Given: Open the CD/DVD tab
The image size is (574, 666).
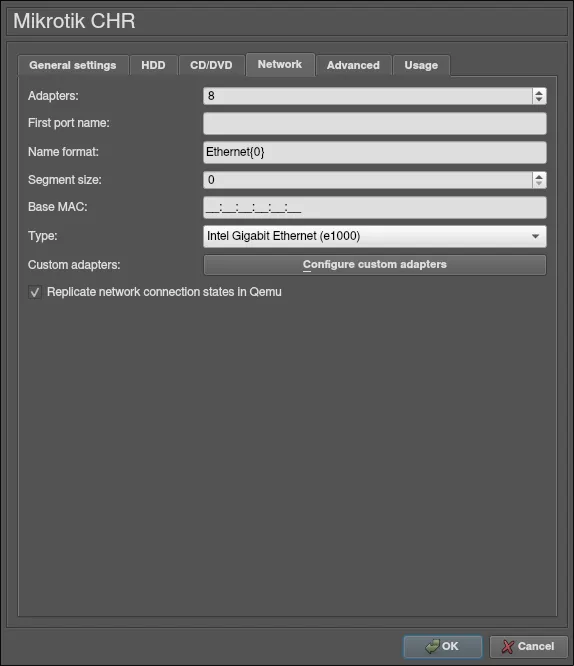Looking at the screenshot, I should coord(211,65).
